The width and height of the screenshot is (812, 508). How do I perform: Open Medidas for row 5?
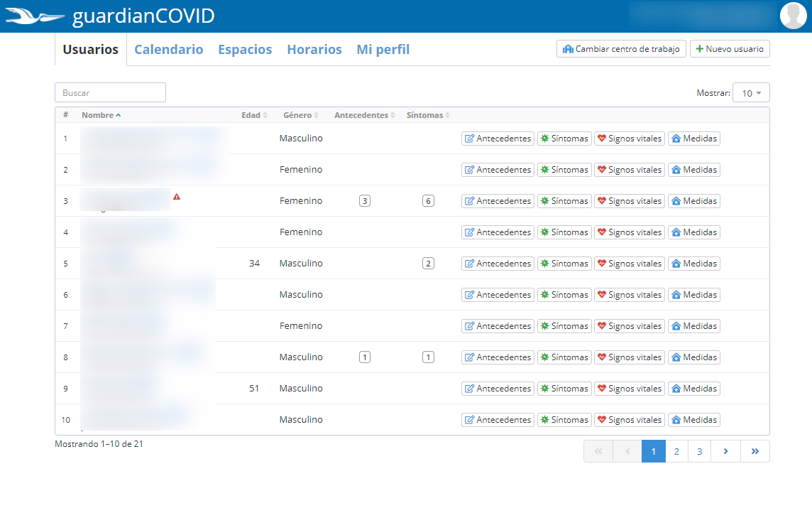pos(694,264)
